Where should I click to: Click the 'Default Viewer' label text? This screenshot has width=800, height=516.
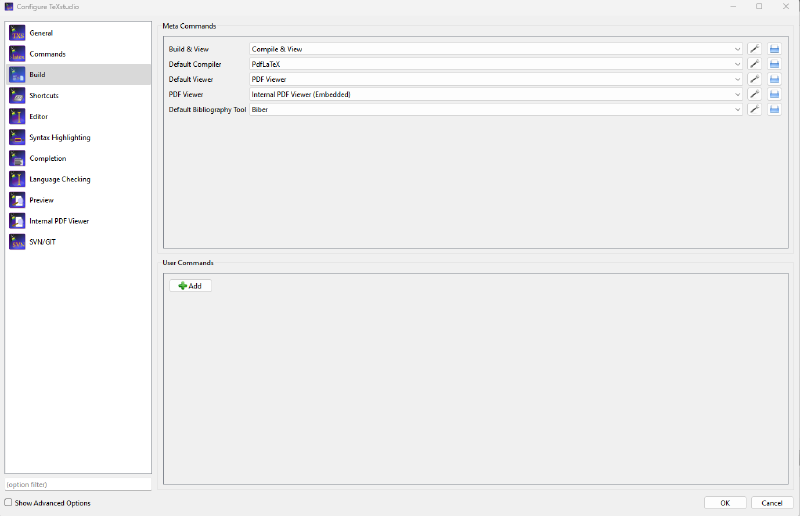click(x=191, y=79)
